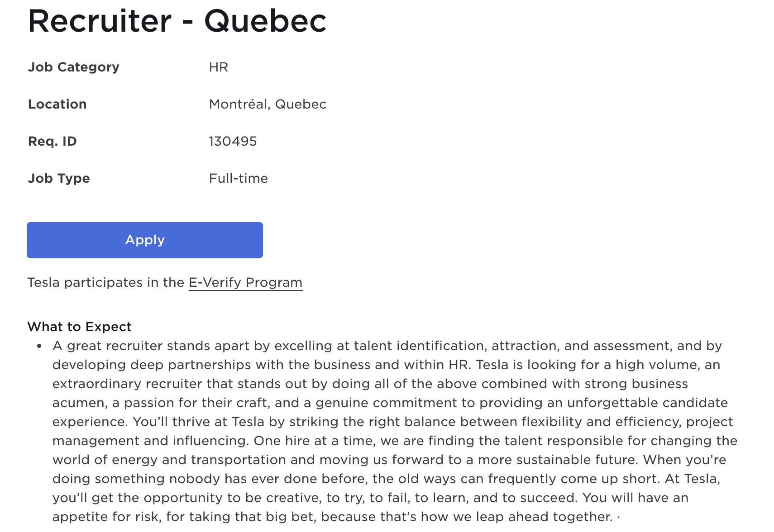Click the line starting 'management and influencing'
This screenshot has height=532, width=774.
(395, 441)
